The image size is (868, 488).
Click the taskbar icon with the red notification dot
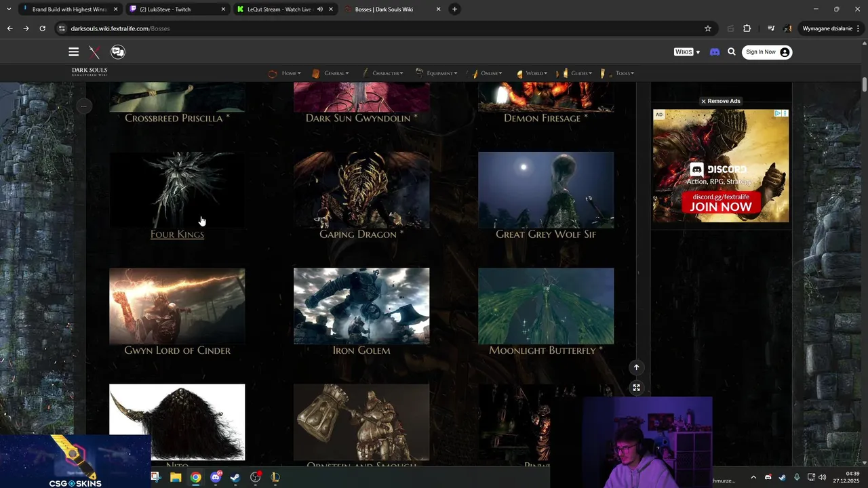coord(256,477)
